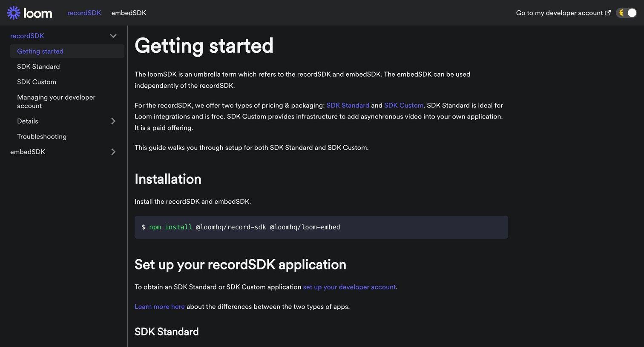Screen dimensions: 644x347
Task: Open the recordSDK tab in the top navigation
Action: 84,13
